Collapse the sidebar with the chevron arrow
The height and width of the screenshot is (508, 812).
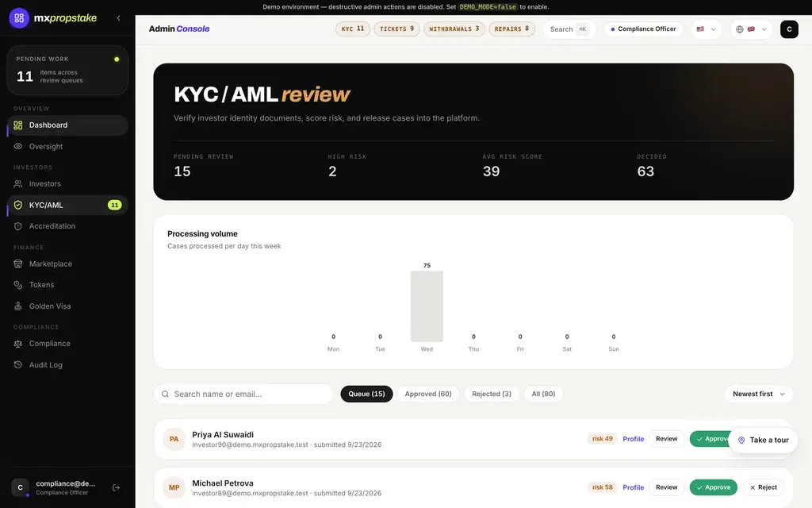pyautogui.click(x=119, y=18)
